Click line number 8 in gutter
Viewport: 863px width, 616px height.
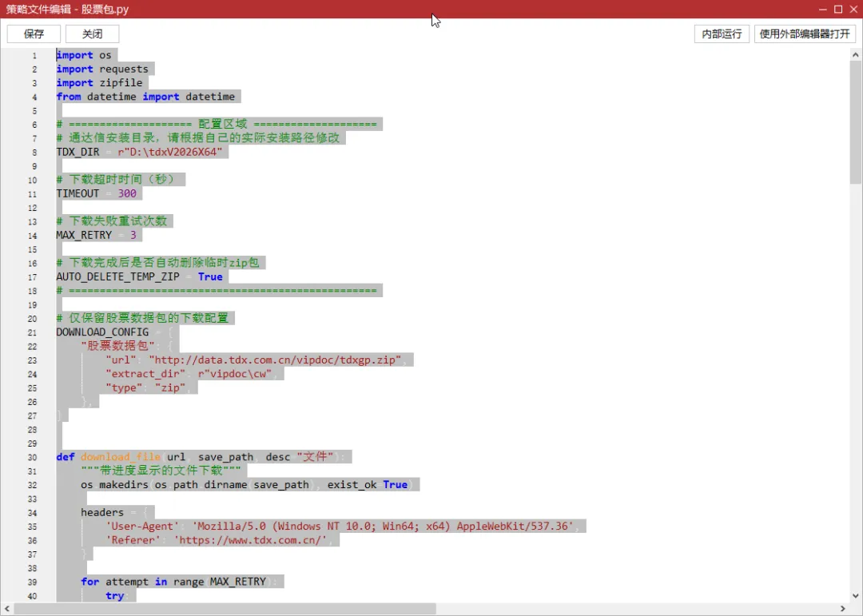click(x=34, y=153)
